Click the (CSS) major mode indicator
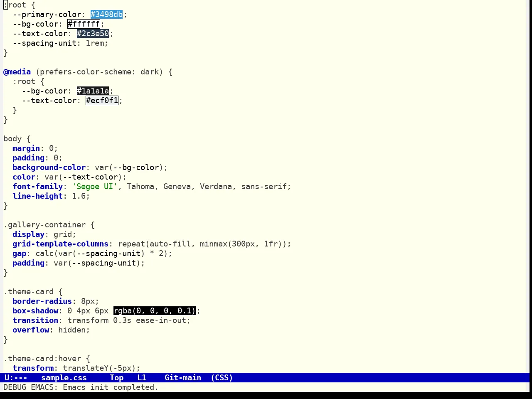This screenshot has width=532, height=399. tap(222, 378)
